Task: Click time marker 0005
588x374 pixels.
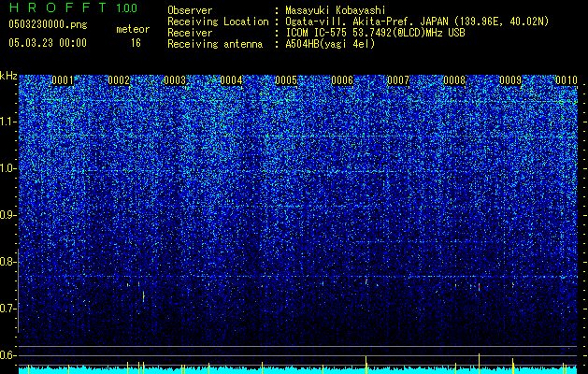Action: [286, 80]
